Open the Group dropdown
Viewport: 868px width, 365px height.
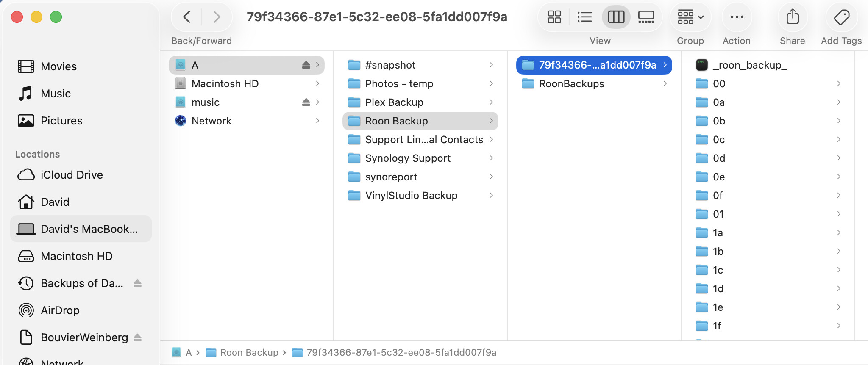pos(690,17)
